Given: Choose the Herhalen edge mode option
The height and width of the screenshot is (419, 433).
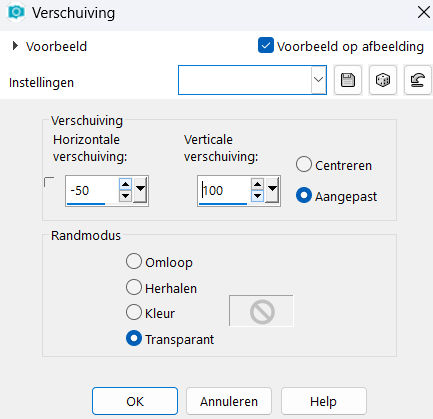Looking at the screenshot, I should pos(134,287).
